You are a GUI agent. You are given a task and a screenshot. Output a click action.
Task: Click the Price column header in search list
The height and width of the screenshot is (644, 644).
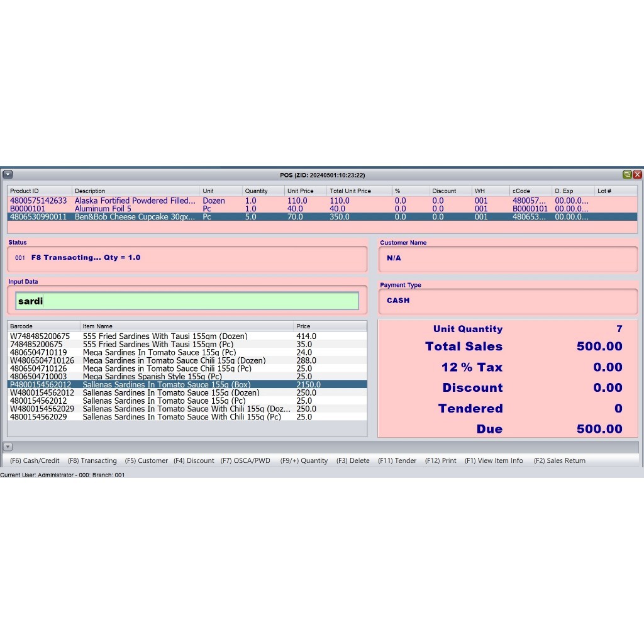(330, 326)
